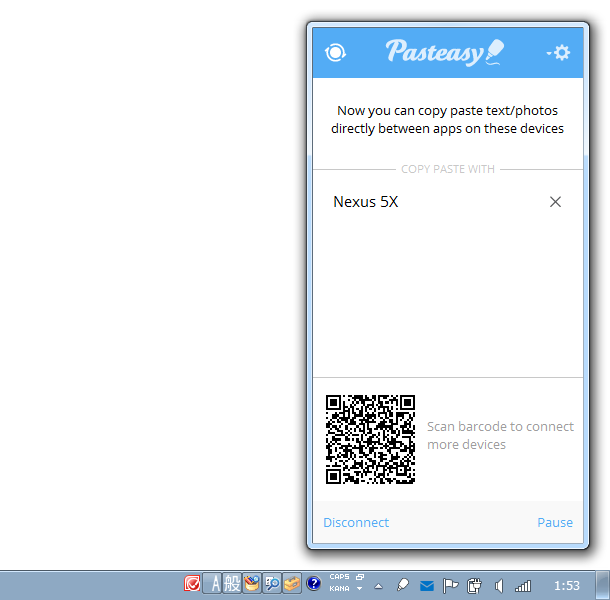Click the volume speaker tray icon

(x=498, y=586)
